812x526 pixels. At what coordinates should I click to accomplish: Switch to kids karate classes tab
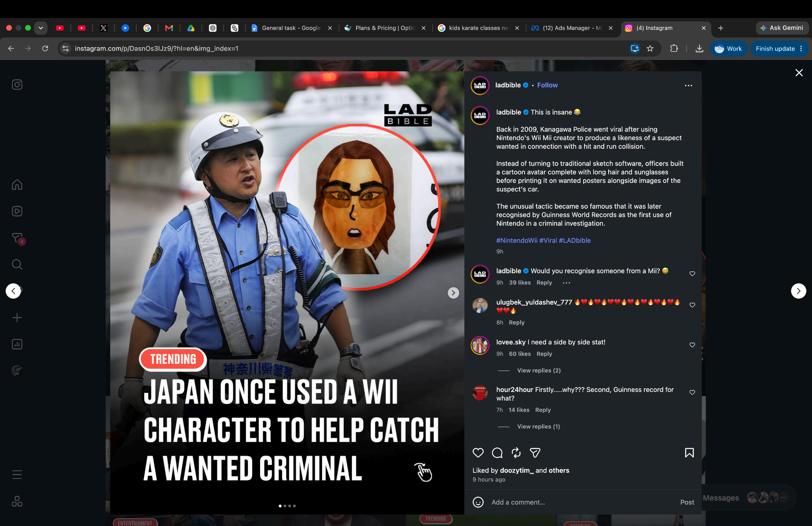479,28
